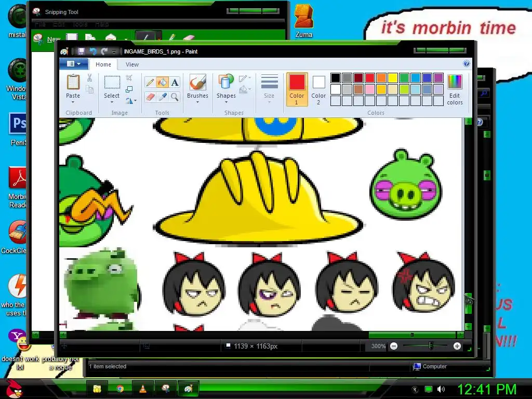Open the Rotate or flip dropdown
Viewport: 532px width, 399px height.
pyautogui.click(x=131, y=101)
